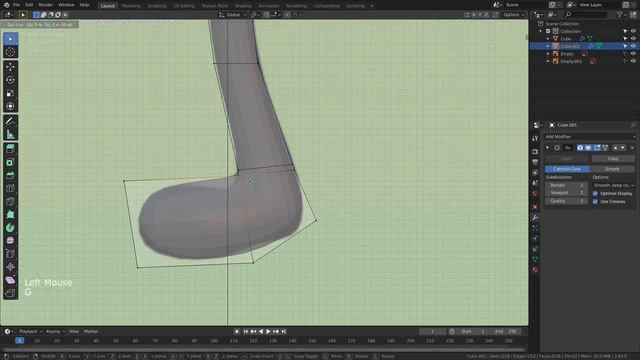Screen dimensions: 640x360
Task: Open the viewport Options dropdown
Action: click(513, 15)
